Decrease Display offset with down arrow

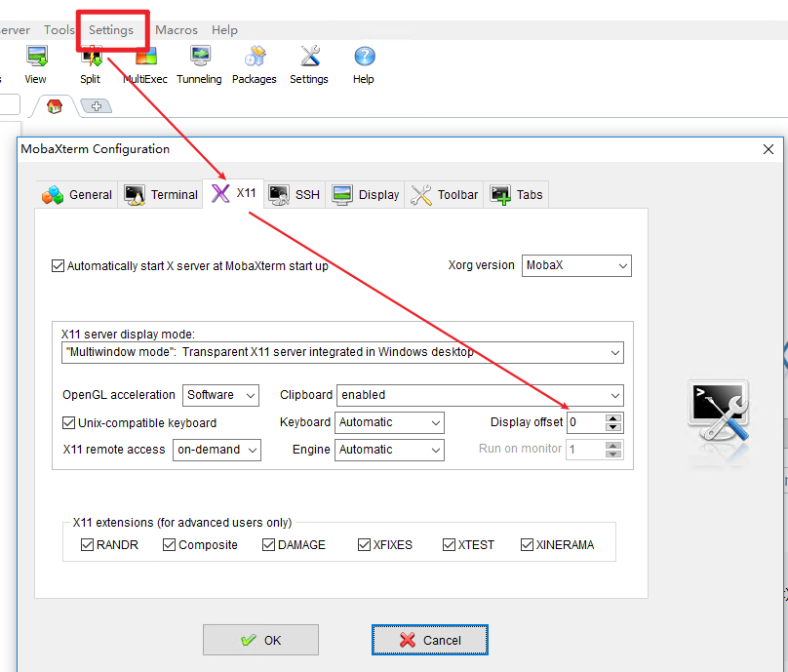pyautogui.click(x=613, y=427)
